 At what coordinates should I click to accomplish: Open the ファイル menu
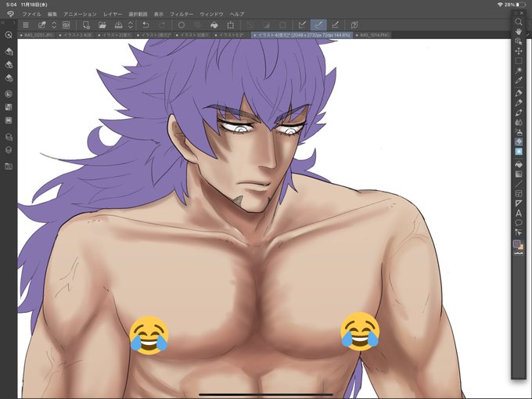click(x=31, y=14)
